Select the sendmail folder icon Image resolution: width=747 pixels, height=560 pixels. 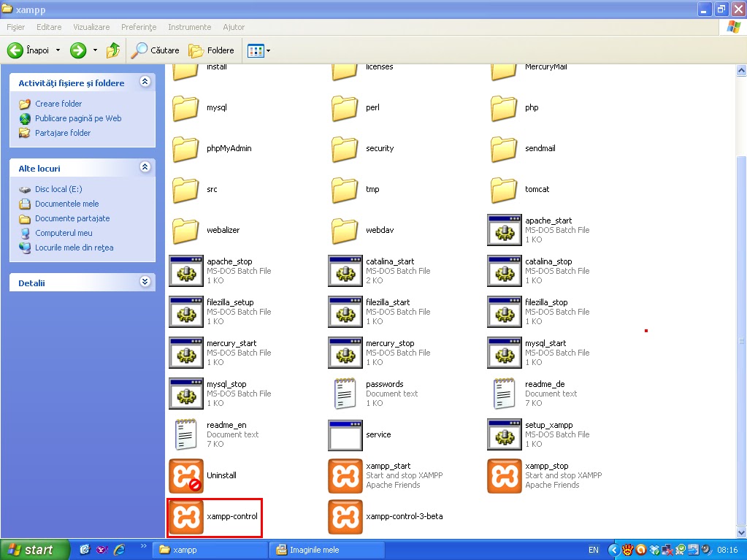coord(504,148)
